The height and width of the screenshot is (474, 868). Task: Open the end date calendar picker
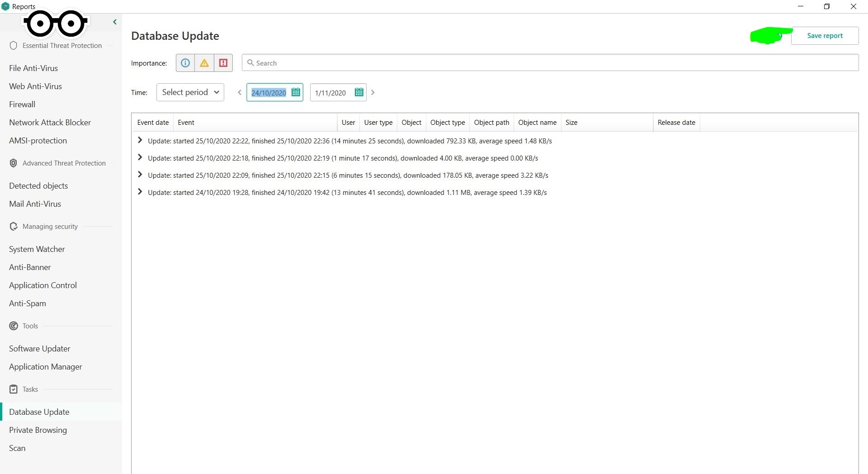(x=359, y=92)
